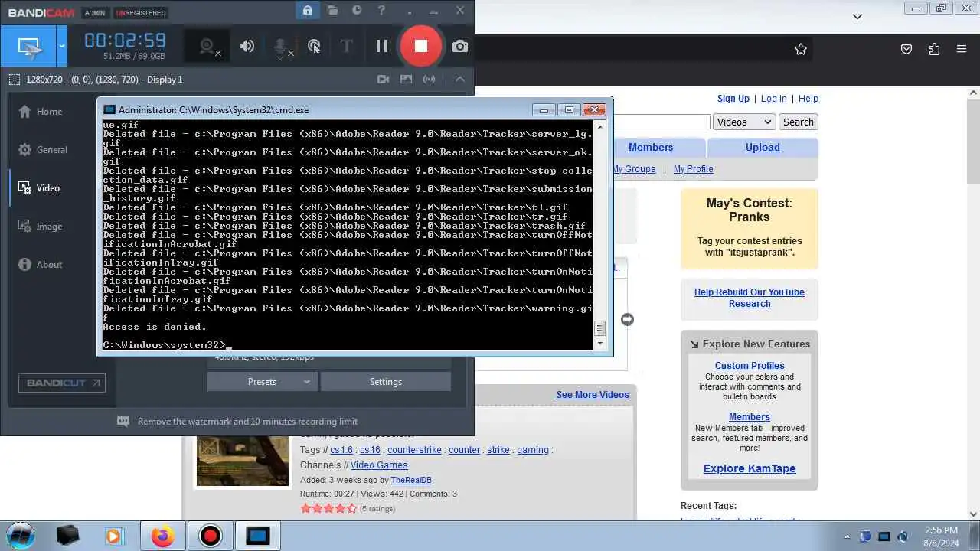Toggle Bandicam speaker sound icon
980x551 pixels.
(247, 47)
